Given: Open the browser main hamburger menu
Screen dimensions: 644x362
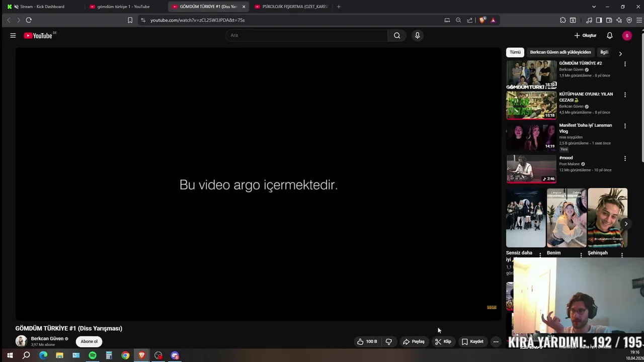Looking at the screenshot, I should coord(639,20).
